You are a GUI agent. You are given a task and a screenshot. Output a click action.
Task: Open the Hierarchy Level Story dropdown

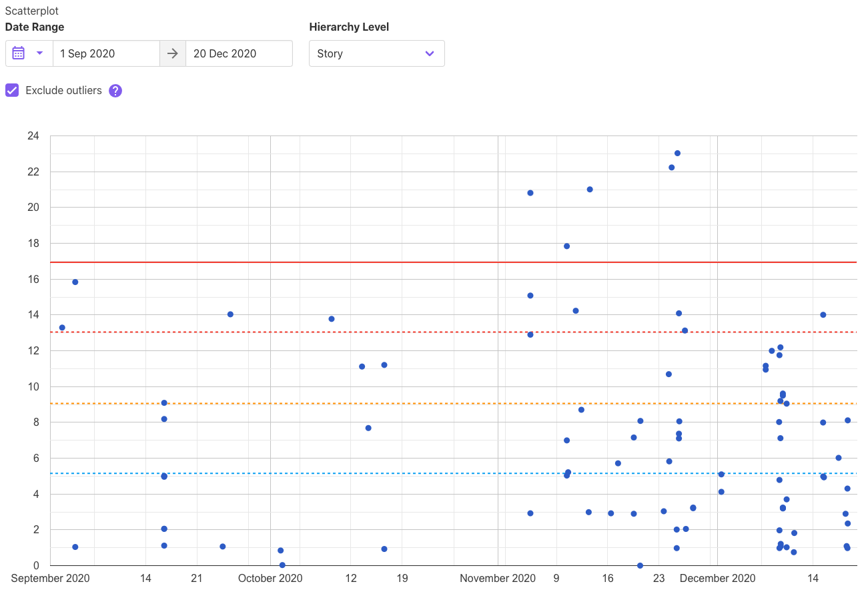pos(377,53)
